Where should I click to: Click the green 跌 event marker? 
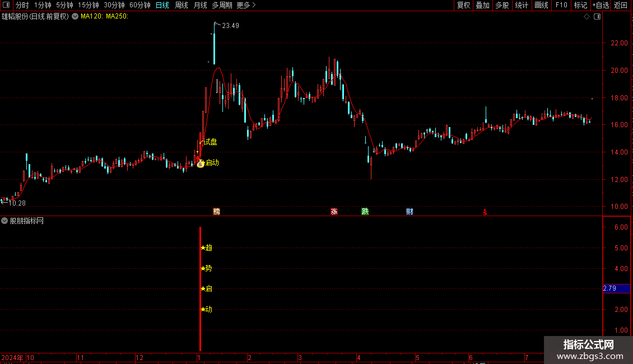point(365,212)
